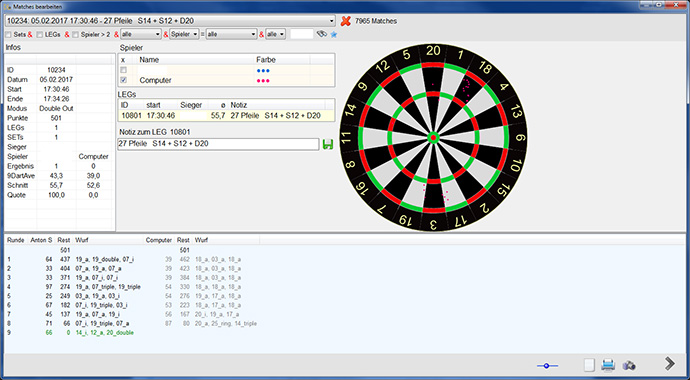Image resolution: width=690 pixels, height=380 pixels.
Task: Uncheck the Computer player checkbox
Action: (124, 80)
